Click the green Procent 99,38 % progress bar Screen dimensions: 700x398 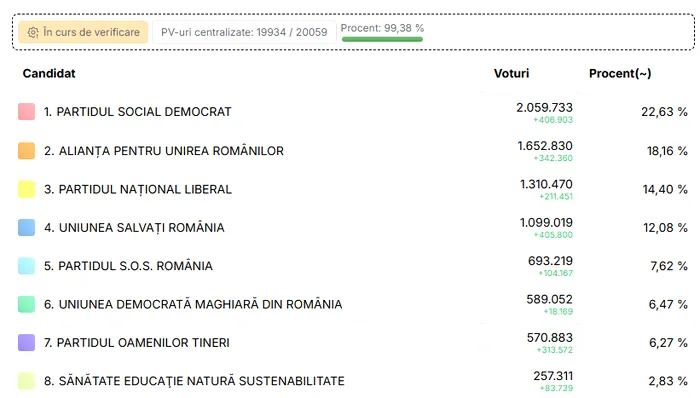(382, 39)
